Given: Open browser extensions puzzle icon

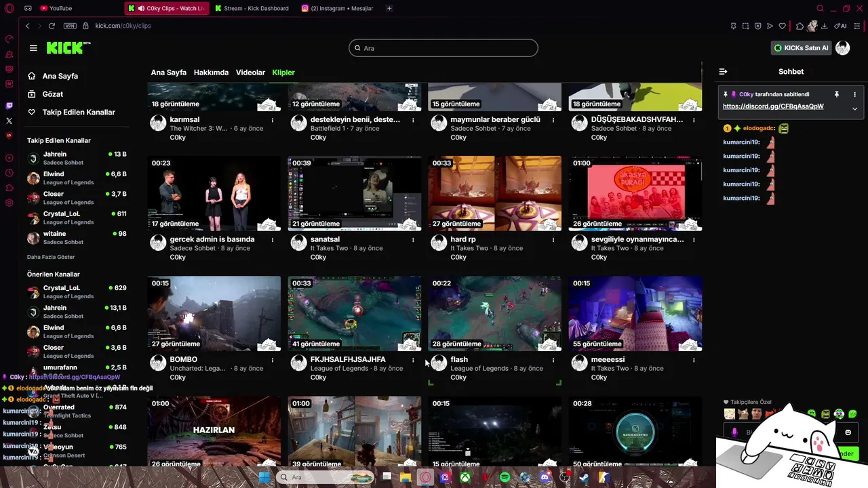Looking at the screenshot, I should tap(800, 26).
